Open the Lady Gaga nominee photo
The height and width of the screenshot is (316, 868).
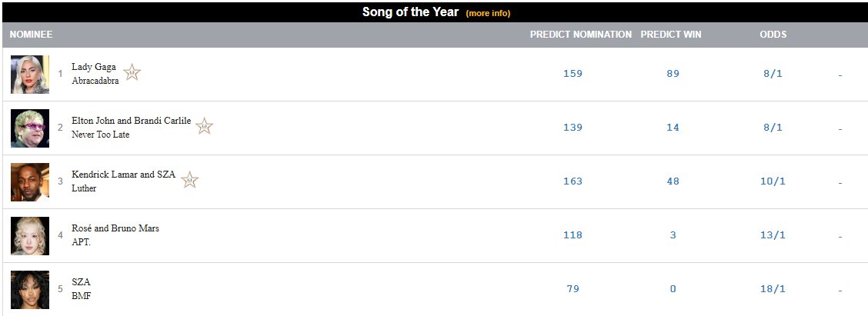point(30,74)
